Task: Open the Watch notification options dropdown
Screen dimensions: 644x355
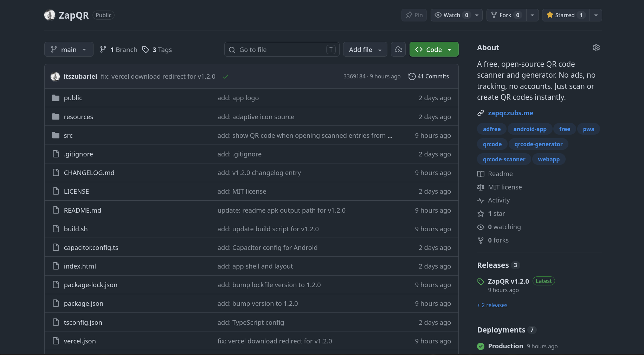Action: (477, 15)
